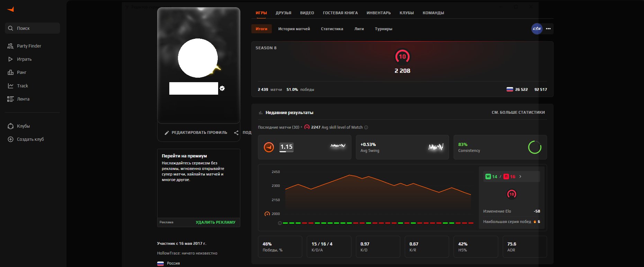This screenshot has width=644, height=267.
Task: Click the profile avatar picture
Action: 198,58
